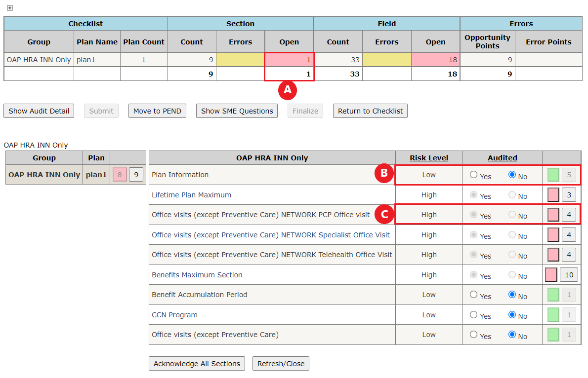The height and width of the screenshot is (378, 588).
Task: Select No for Office visits (except Preventive Care) row
Action: [x=512, y=335]
